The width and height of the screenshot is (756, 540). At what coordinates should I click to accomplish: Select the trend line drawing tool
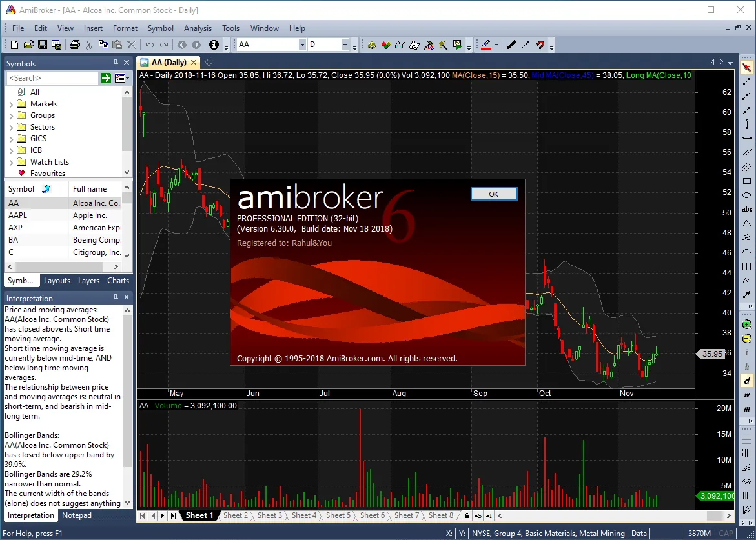pyautogui.click(x=747, y=82)
